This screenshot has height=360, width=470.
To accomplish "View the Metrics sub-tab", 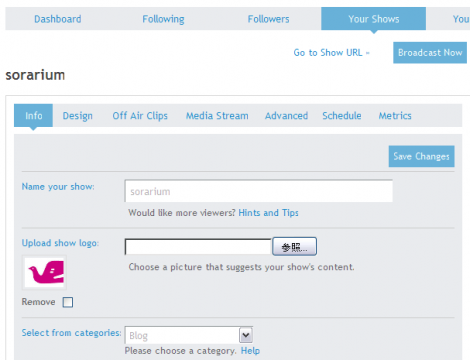I will 395,116.
